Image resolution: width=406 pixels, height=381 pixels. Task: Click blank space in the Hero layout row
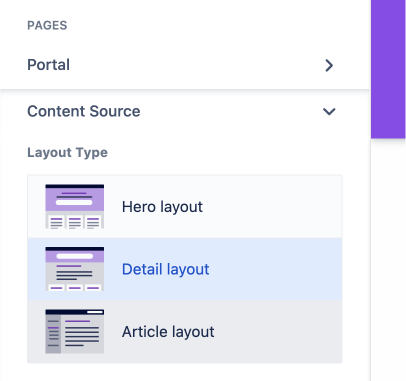[272, 207]
